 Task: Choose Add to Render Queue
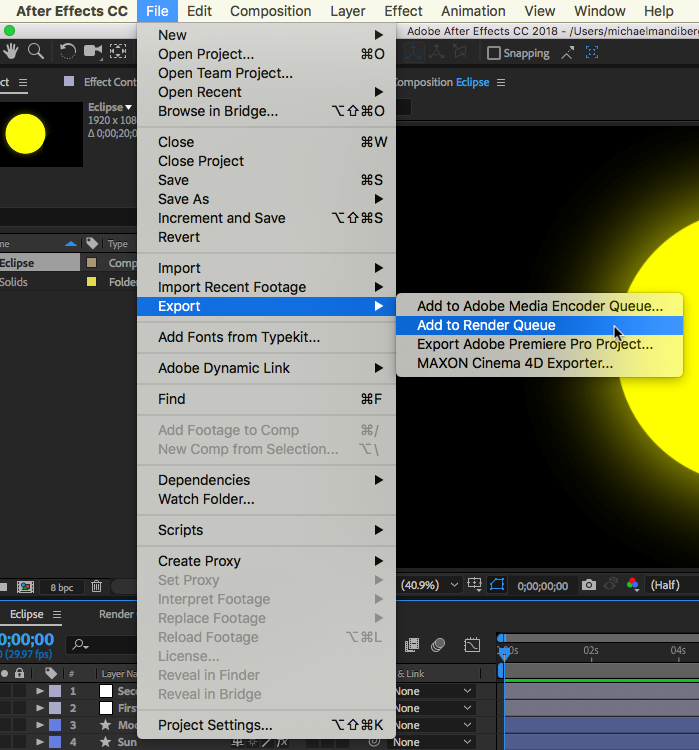coord(486,325)
